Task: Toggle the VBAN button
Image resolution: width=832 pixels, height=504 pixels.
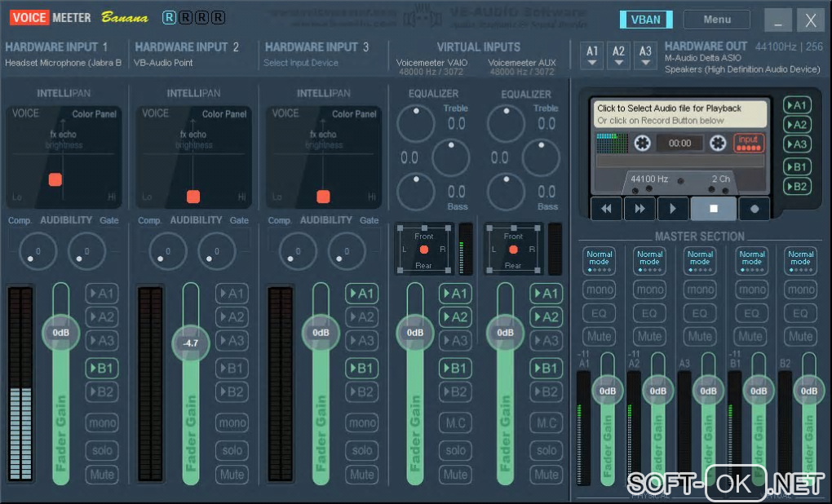Action: (x=646, y=20)
